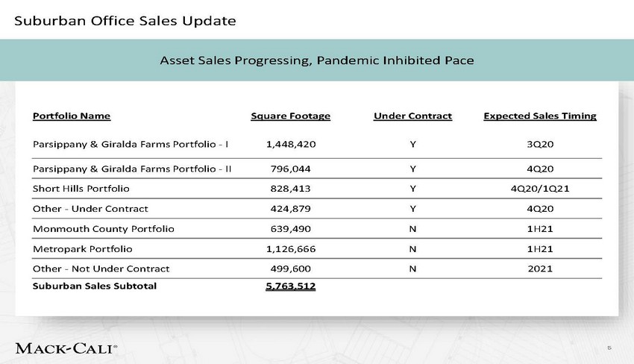
Task: Click the Other - Not Under Contract label
Action: click(101, 268)
